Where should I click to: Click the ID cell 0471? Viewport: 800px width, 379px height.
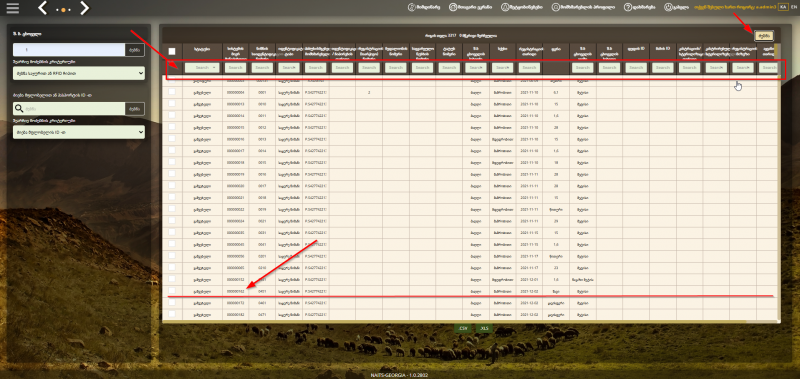coord(262,315)
